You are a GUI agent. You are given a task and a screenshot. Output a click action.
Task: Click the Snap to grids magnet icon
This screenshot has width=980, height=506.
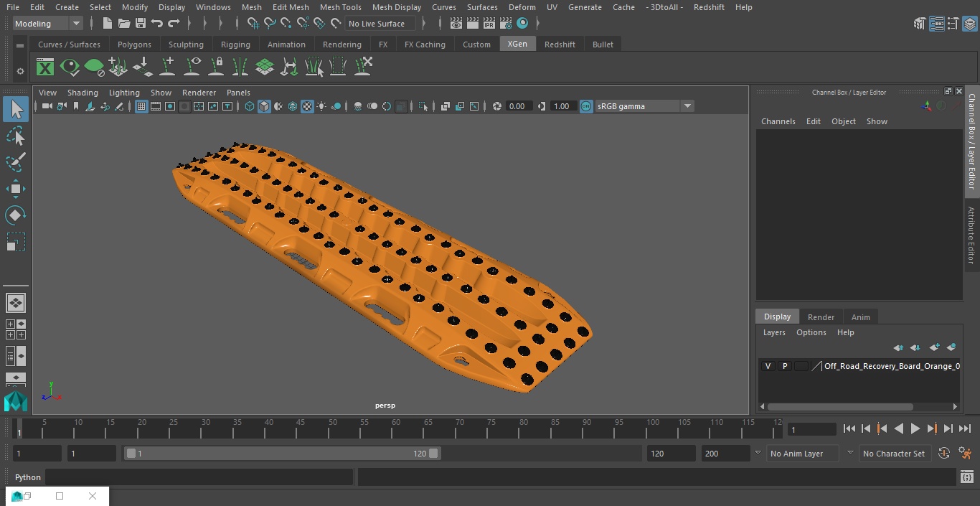click(253, 24)
